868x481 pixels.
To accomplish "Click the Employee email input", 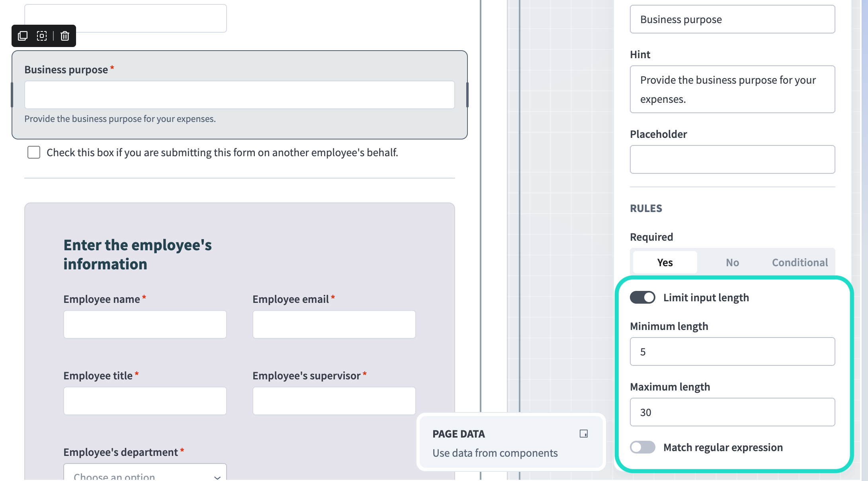I will click(x=334, y=324).
